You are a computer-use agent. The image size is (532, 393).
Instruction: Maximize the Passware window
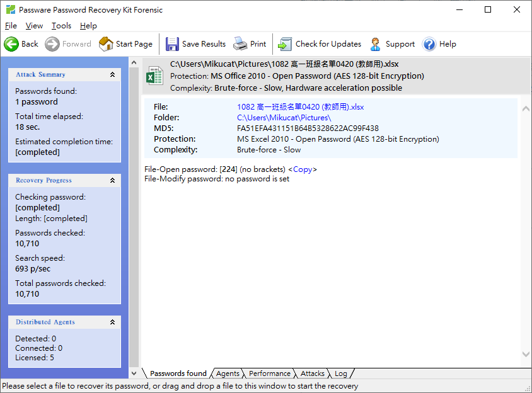[488, 10]
